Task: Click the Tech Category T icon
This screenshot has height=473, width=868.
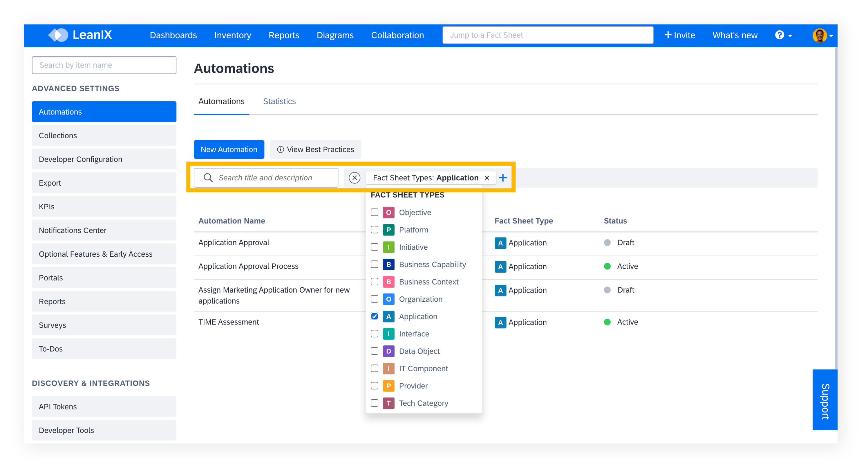Action: point(388,403)
